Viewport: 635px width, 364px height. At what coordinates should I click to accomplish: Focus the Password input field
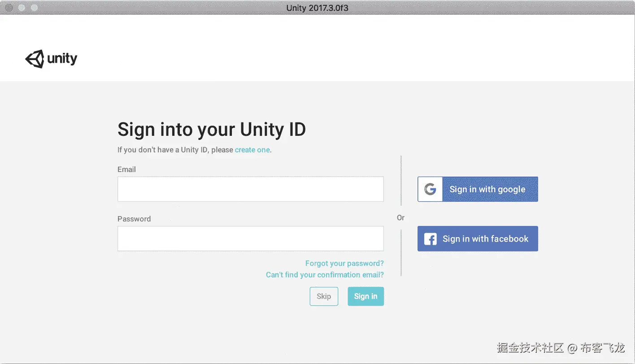click(250, 238)
